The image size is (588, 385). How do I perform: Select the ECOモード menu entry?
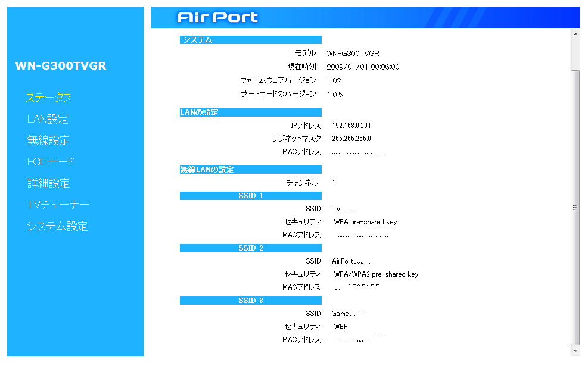tap(51, 162)
